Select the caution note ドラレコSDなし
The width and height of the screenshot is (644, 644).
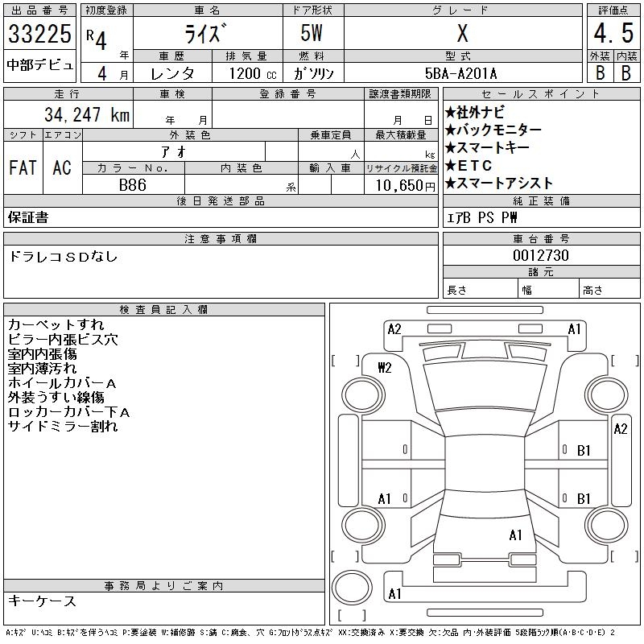pyautogui.click(x=64, y=257)
